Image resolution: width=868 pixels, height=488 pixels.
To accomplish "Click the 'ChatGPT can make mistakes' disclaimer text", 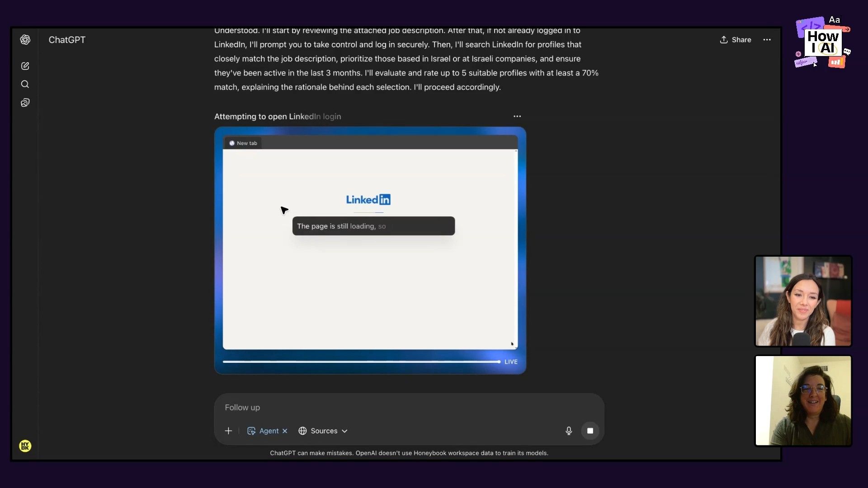I will pos(409,453).
